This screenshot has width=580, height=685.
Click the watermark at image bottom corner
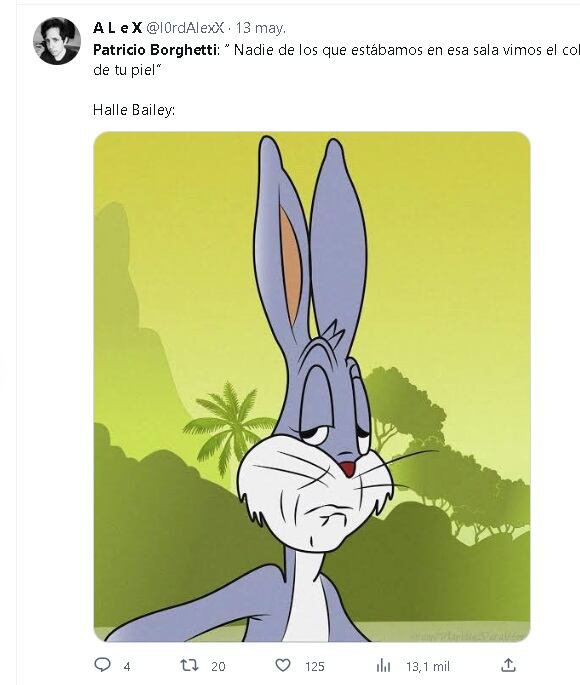click(x=467, y=637)
